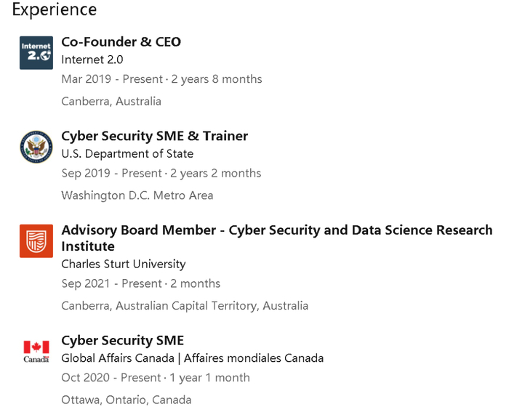Click the U.S. Department of State name
The width and height of the screenshot is (509, 420).
pyautogui.click(x=127, y=154)
